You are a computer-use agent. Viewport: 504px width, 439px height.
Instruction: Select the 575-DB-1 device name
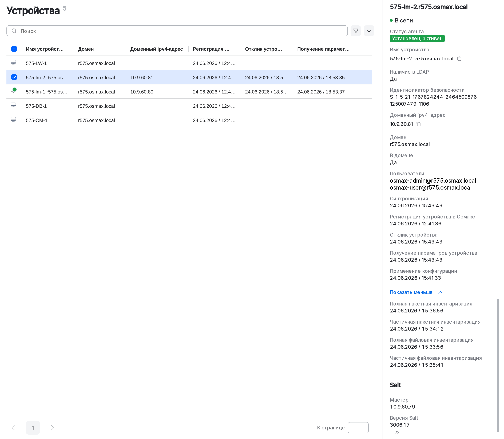click(36, 106)
